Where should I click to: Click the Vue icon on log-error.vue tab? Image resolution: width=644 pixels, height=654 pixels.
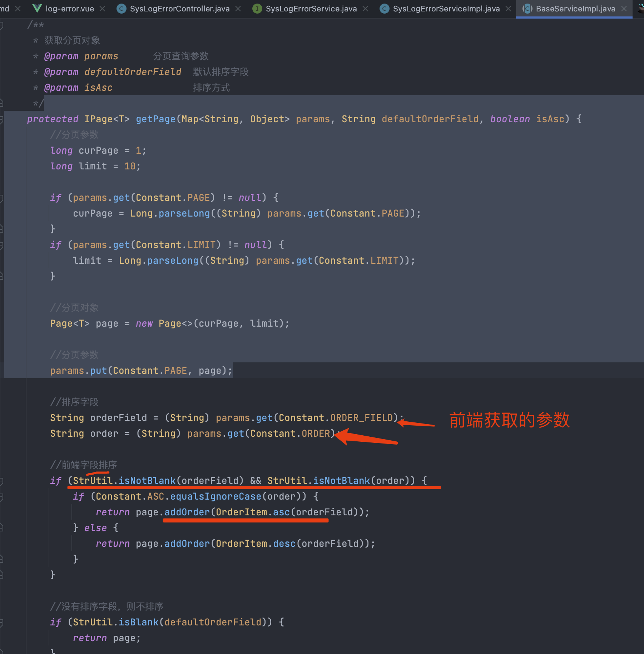37,9
